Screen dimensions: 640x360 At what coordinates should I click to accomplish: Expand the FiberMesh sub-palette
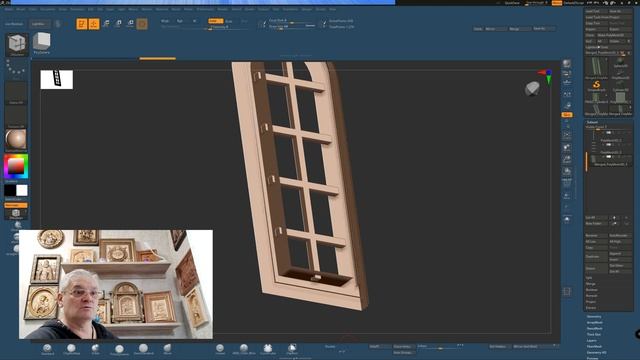coord(594,346)
